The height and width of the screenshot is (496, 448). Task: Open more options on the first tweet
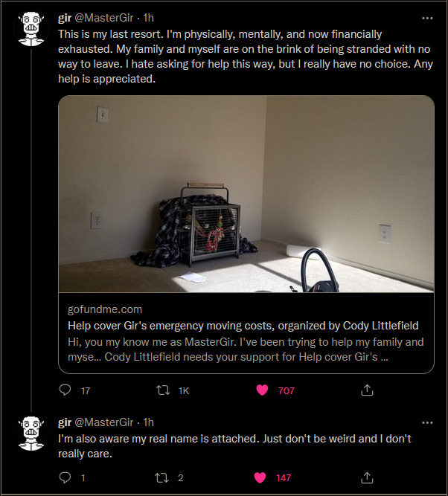(x=427, y=19)
